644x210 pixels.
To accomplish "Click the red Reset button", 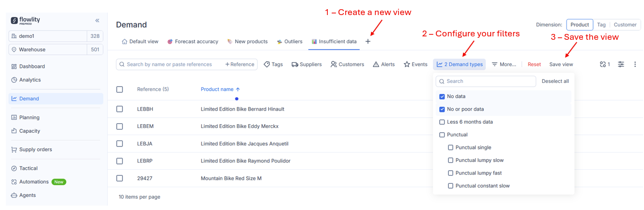I will pos(534,65).
